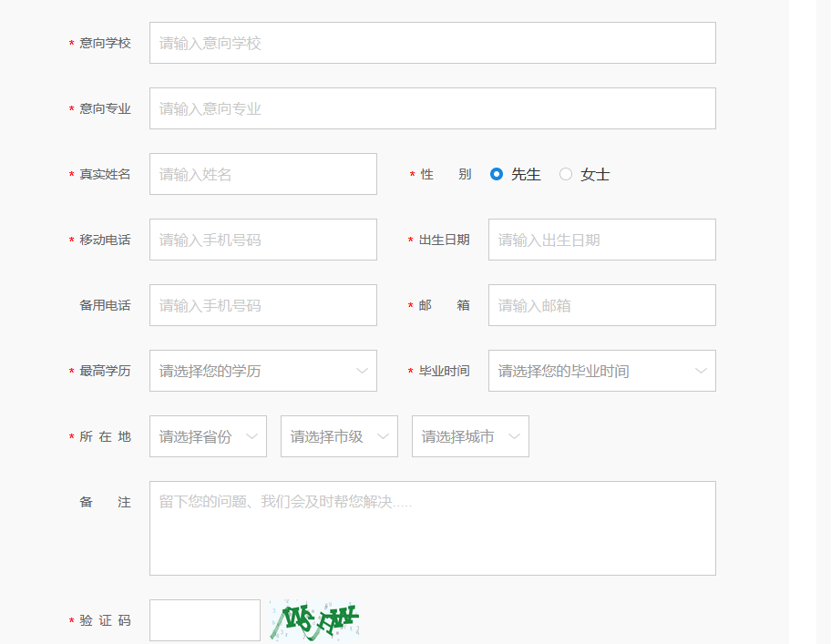Focus the 真实姓名 name field
831x644 pixels.
[262, 174]
